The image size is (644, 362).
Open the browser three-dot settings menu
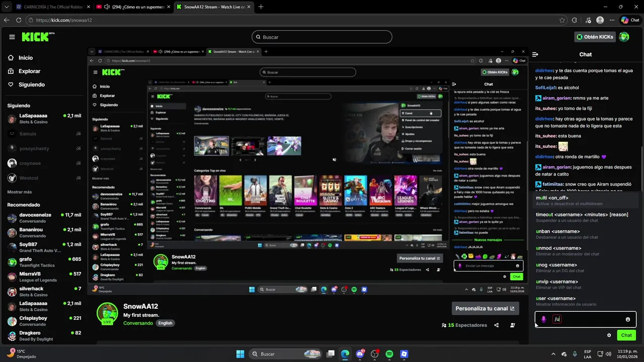pyautogui.click(x=612, y=20)
